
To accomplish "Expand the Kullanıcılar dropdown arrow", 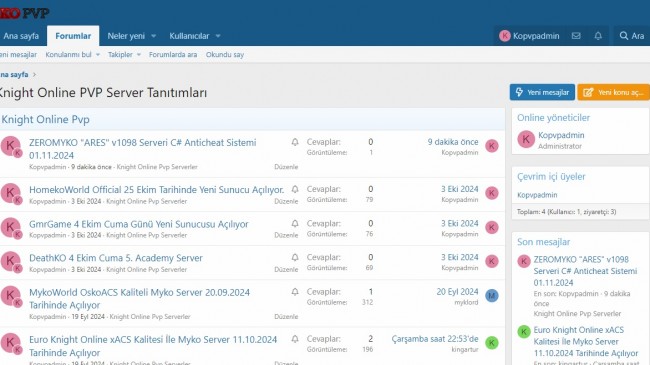I will pyautogui.click(x=218, y=36).
